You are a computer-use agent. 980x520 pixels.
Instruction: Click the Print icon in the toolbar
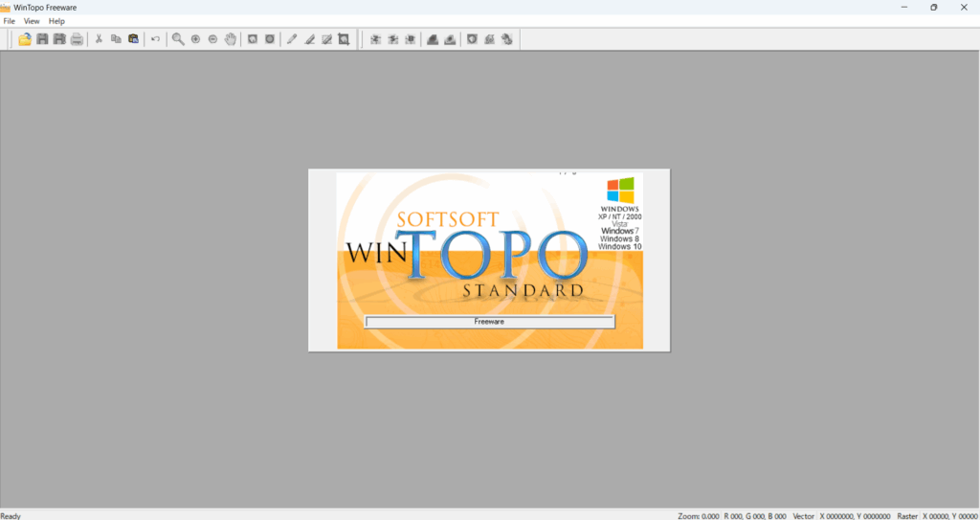77,39
